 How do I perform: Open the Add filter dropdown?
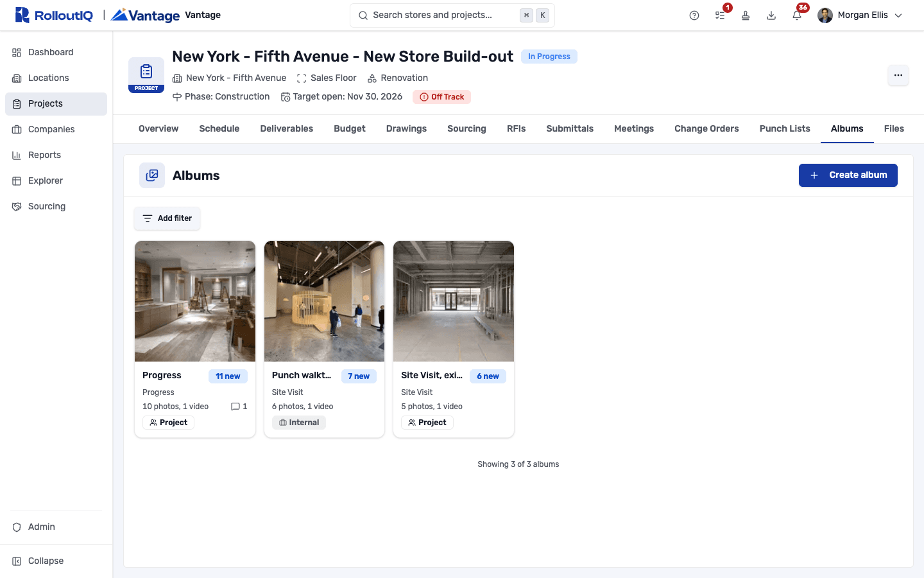(x=167, y=218)
